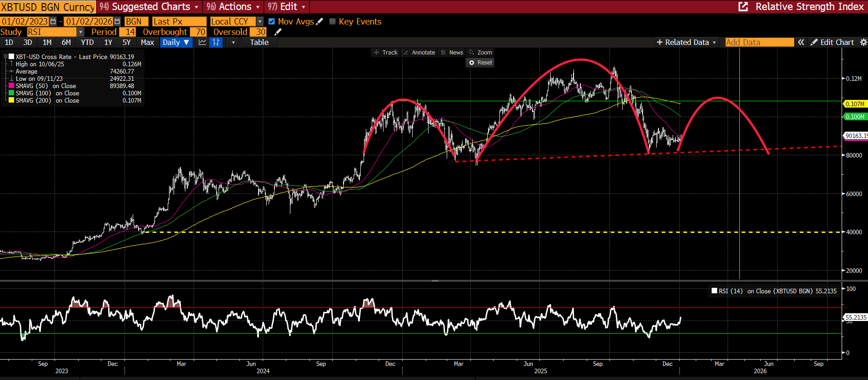
Task: Click SMAVG (50) on Close legend row
Action: (75, 86)
